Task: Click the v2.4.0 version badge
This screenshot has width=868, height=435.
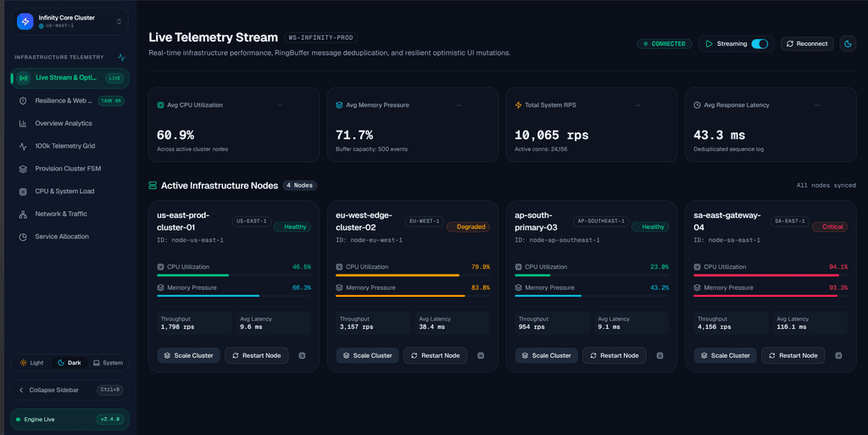Action: [109, 420]
